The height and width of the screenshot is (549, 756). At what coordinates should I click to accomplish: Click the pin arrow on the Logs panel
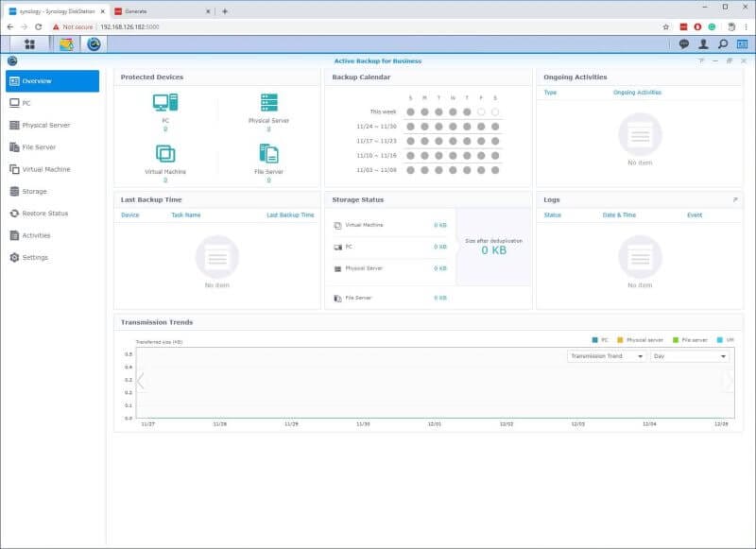(x=734, y=200)
